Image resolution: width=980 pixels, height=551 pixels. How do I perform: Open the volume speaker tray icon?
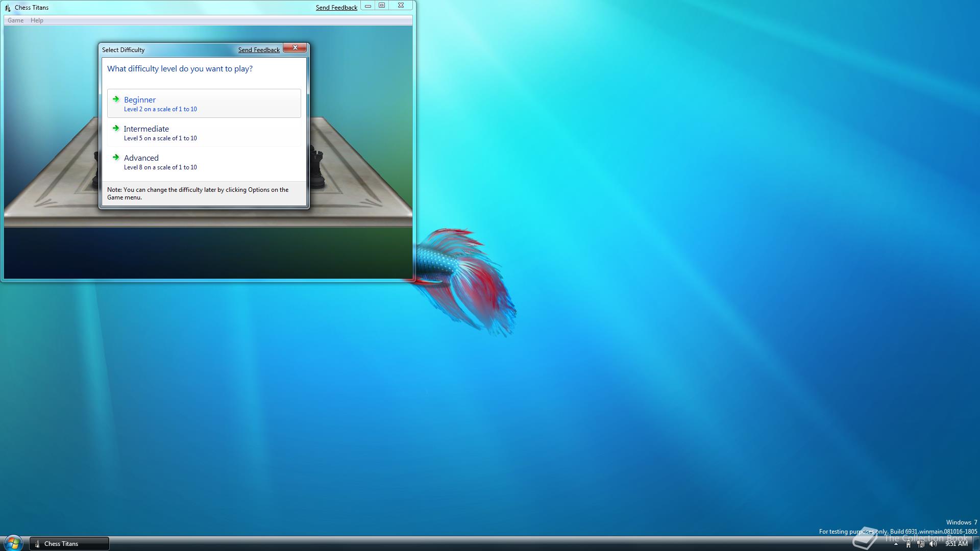point(933,544)
